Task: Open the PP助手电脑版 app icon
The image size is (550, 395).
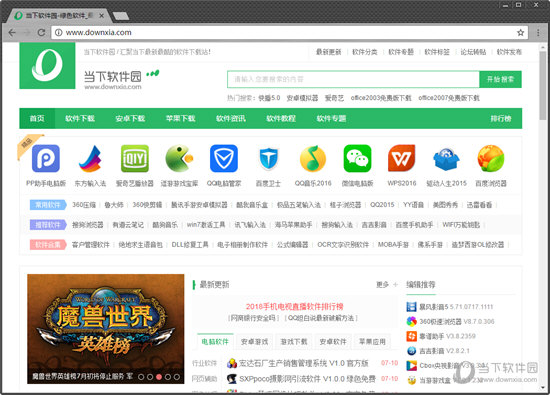Action: tap(46, 159)
